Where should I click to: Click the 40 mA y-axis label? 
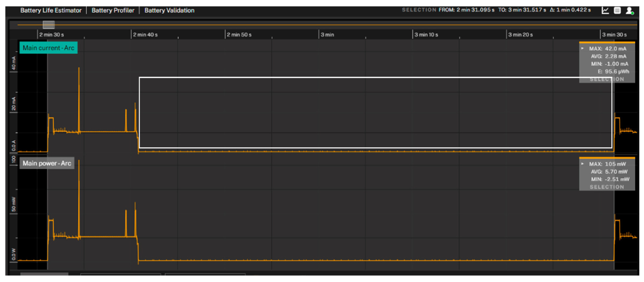click(13, 63)
